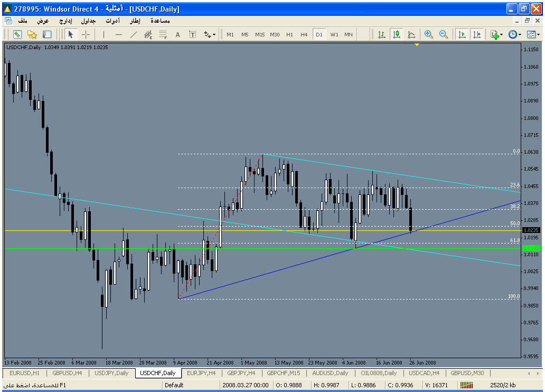Click the green price level label on the price axis
The width and height of the screenshot is (545, 392).
pyautogui.click(x=530, y=248)
